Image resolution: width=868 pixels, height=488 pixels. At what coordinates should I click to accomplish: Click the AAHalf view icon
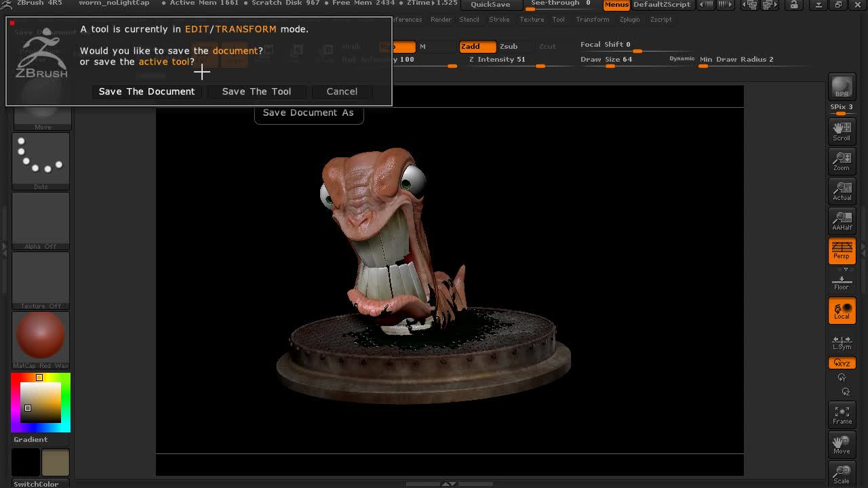pos(842,220)
